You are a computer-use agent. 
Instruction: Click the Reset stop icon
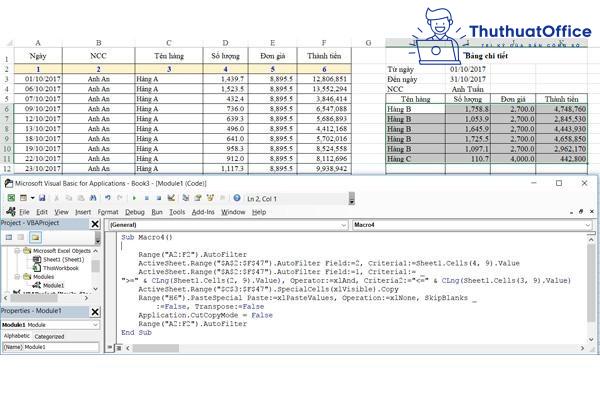coord(159,198)
